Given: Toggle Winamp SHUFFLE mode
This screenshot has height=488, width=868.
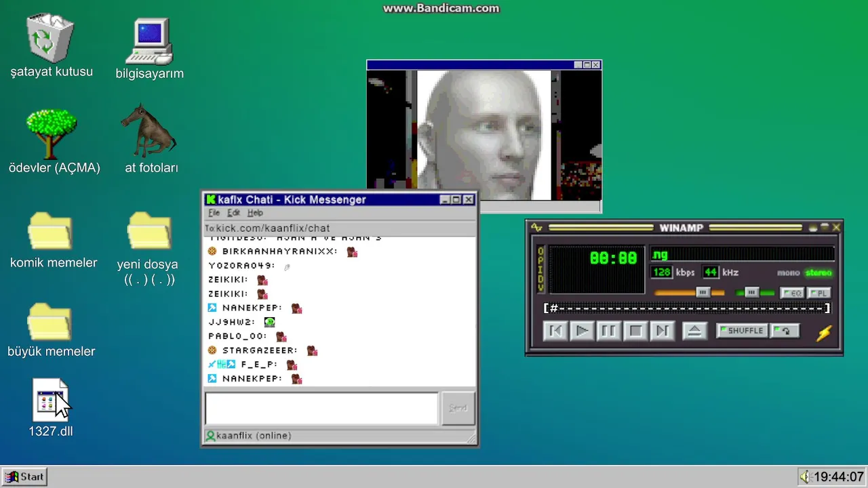Looking at the screenshot, I should [743, 331].
